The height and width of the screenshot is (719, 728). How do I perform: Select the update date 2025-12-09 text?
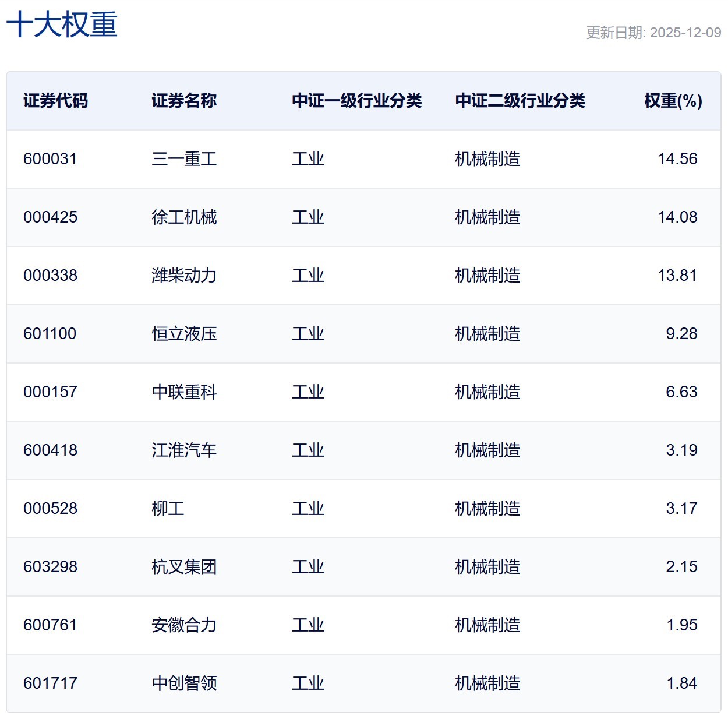point(685,33)
